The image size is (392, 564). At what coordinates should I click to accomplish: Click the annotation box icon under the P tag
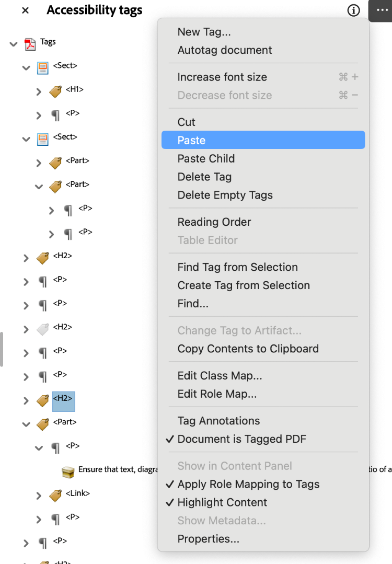click(68, 470)
